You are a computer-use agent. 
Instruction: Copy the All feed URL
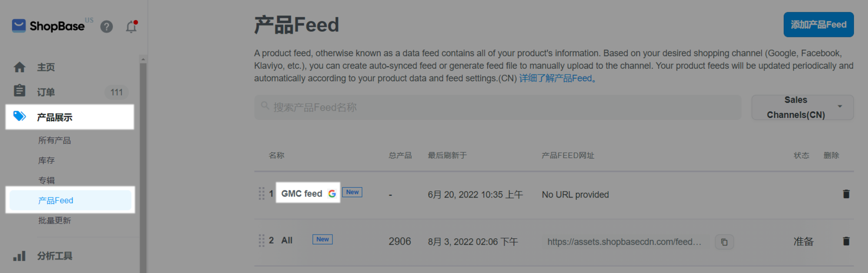coord(724,242)
